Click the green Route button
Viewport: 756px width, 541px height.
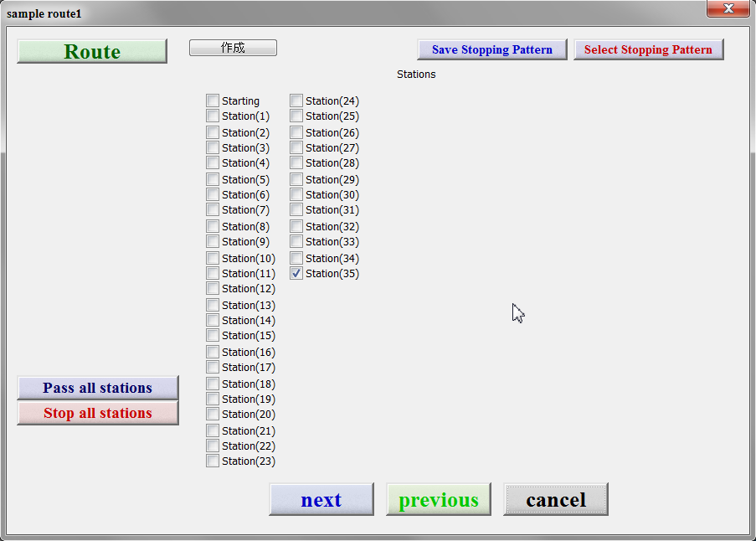coord(92,51)
